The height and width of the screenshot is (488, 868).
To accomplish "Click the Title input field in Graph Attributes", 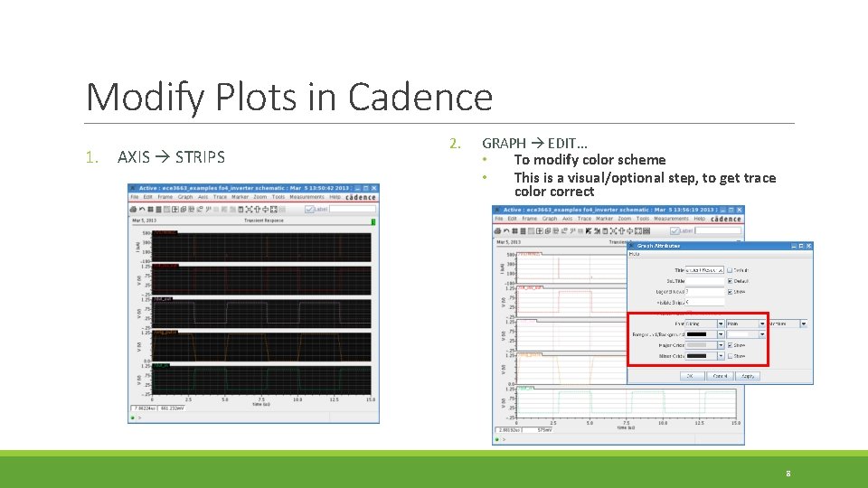I will (x=704, y=270).
